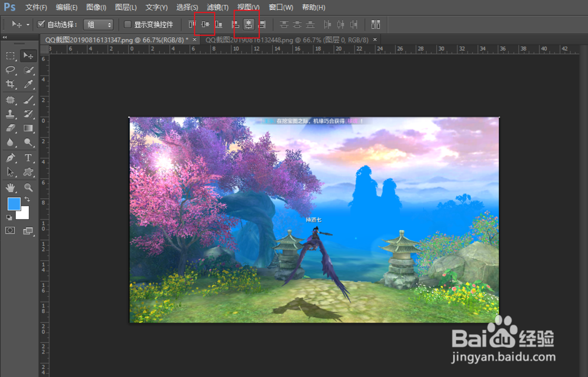The image size is (588, 377).
Task: Select the Pen tool
Action: (x=10, y=157)
